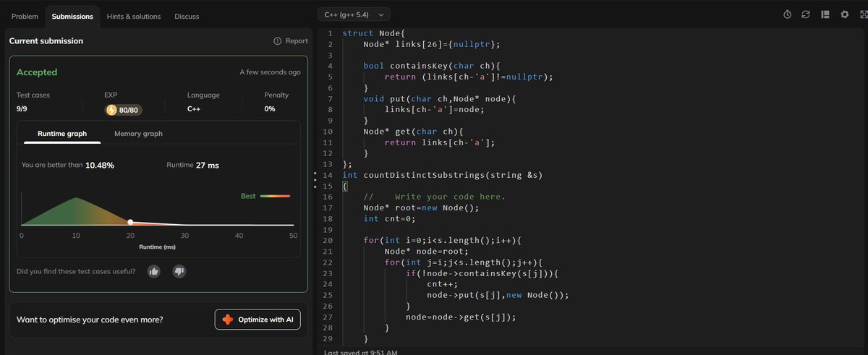The image size is (868, 355).
Task: Give thumbs down for test cases
Action: pos(179,271)
